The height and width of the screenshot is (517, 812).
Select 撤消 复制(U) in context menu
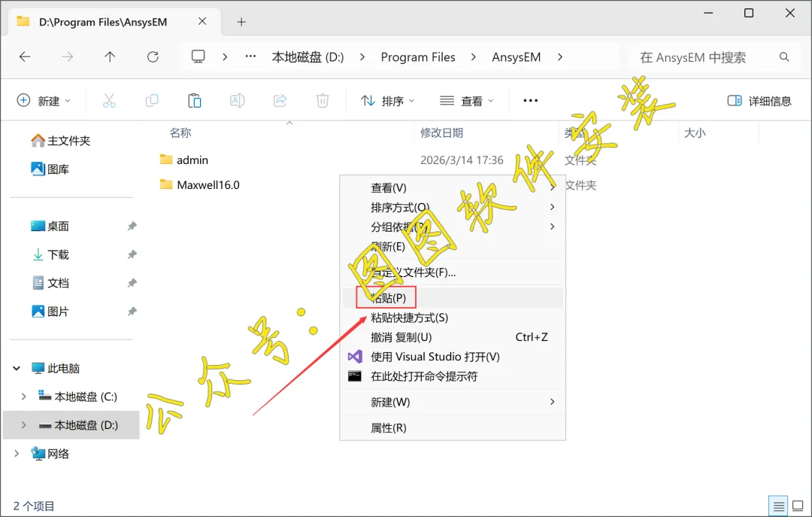[x=453, y=337]
